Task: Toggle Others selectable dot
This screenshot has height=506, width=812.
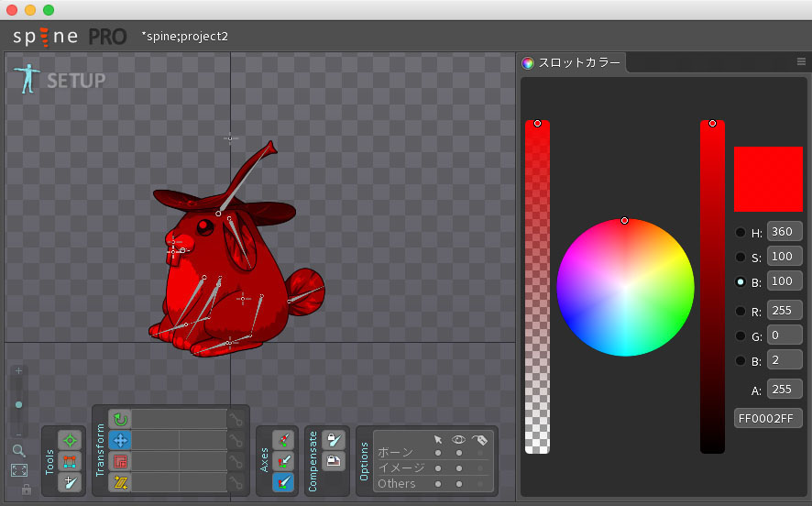Action: pyautogui.click(x=438, y=484)
